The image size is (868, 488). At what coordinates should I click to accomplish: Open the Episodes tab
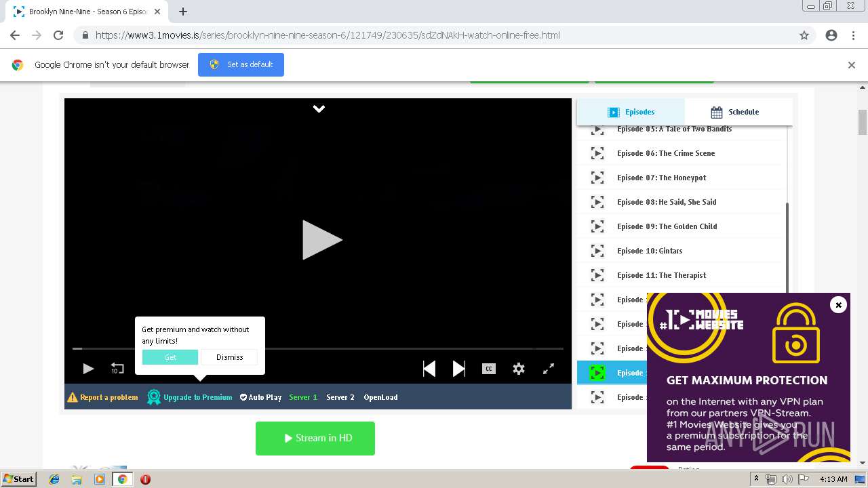coord(631,112)
